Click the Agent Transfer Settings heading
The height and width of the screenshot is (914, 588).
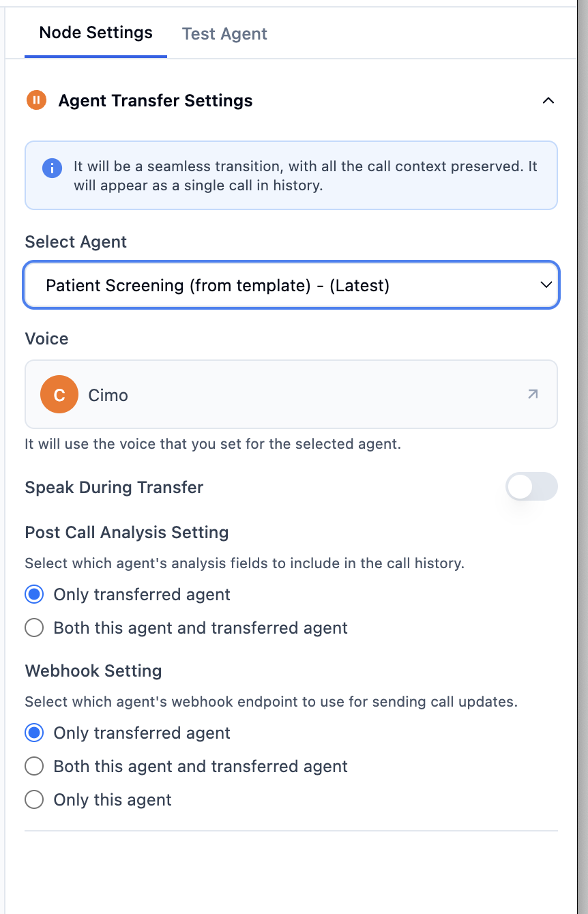pyautogui.click(x=155, y=100)
